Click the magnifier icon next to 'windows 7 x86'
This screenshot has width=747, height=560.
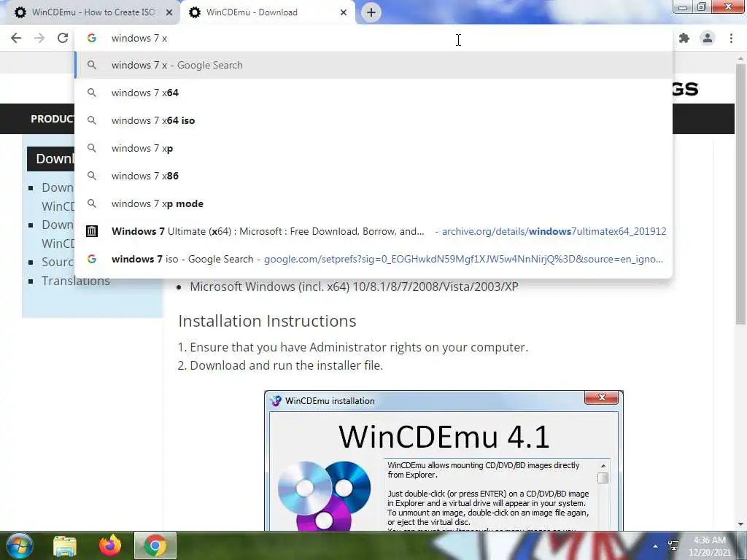click(91, 176)
